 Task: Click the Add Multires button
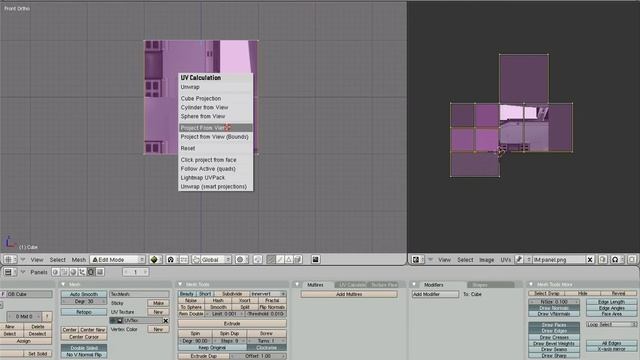click(x=349, y=294)
